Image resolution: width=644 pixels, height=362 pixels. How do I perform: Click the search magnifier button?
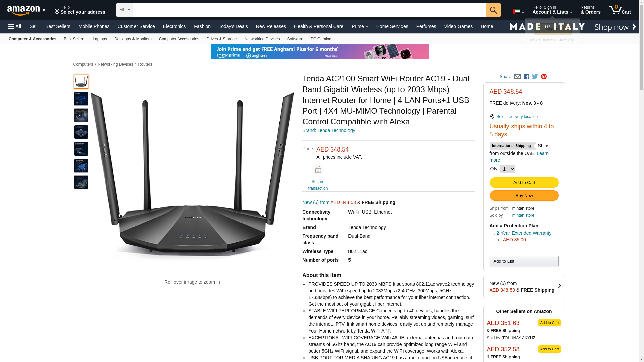[x=493, y=10]
